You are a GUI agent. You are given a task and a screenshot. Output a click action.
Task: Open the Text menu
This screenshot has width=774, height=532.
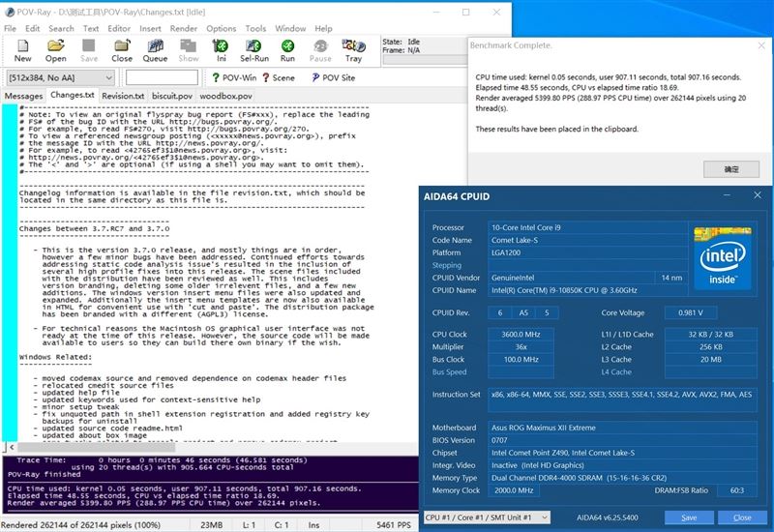pyautogui.click(x=91, y=29)
